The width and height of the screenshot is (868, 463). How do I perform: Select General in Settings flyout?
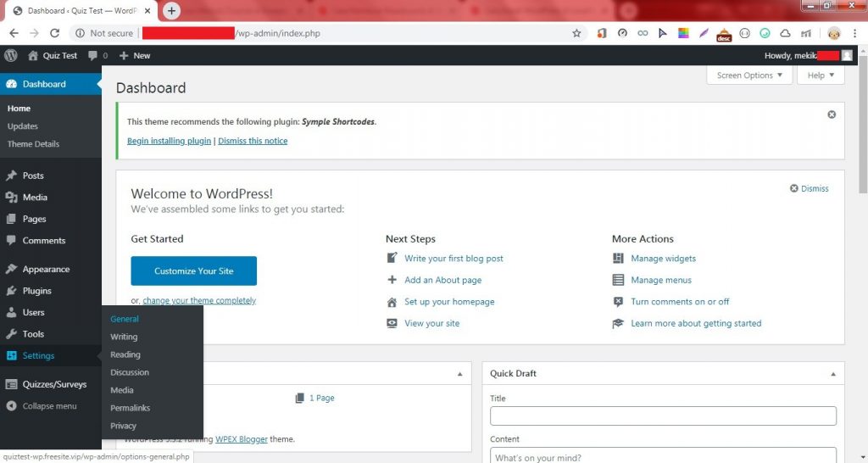125,319
